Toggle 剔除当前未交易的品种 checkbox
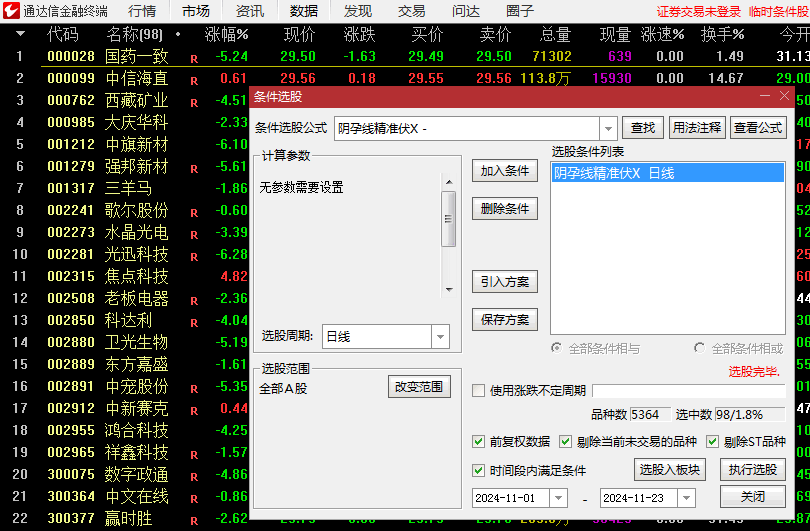 [566, 442]
